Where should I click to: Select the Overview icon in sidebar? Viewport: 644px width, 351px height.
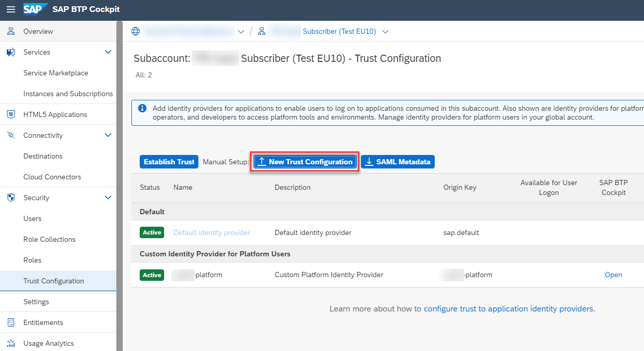[11, 31]
